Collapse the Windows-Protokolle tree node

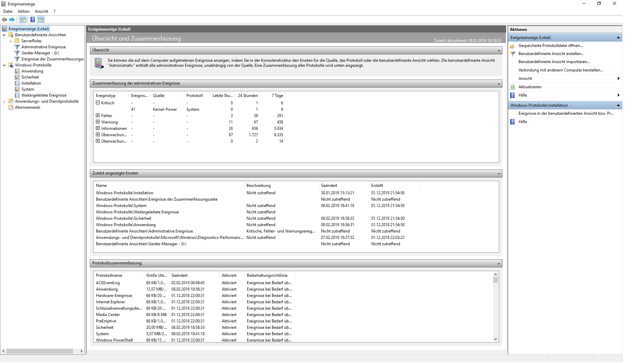click(4, 65)
